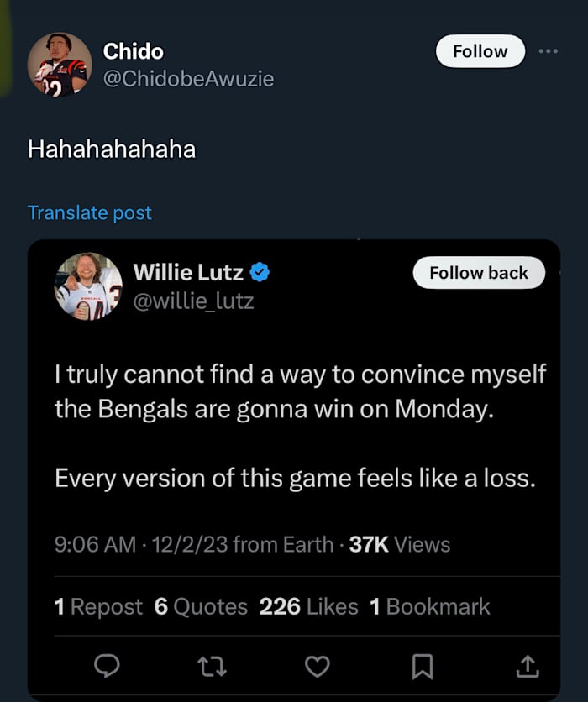Like the quoted post with heart icon
Screen dimensions: 588x702
[x=317, y=666]
